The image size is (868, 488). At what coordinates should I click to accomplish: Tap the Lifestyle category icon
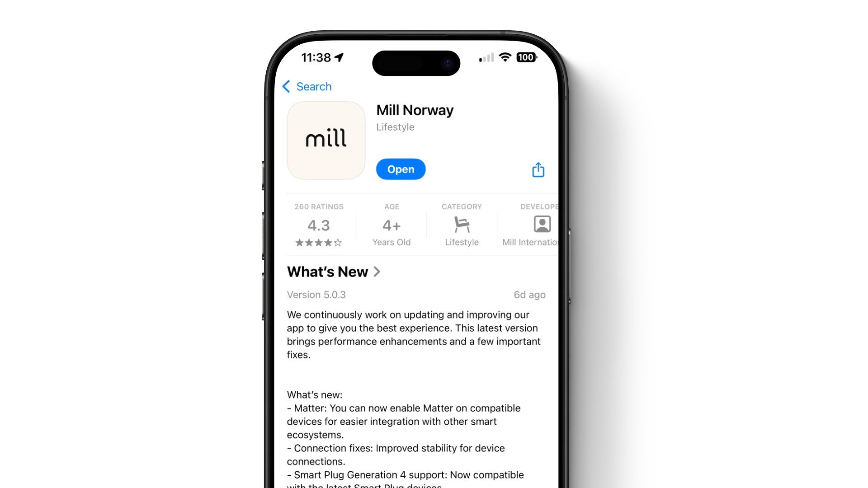462,225
